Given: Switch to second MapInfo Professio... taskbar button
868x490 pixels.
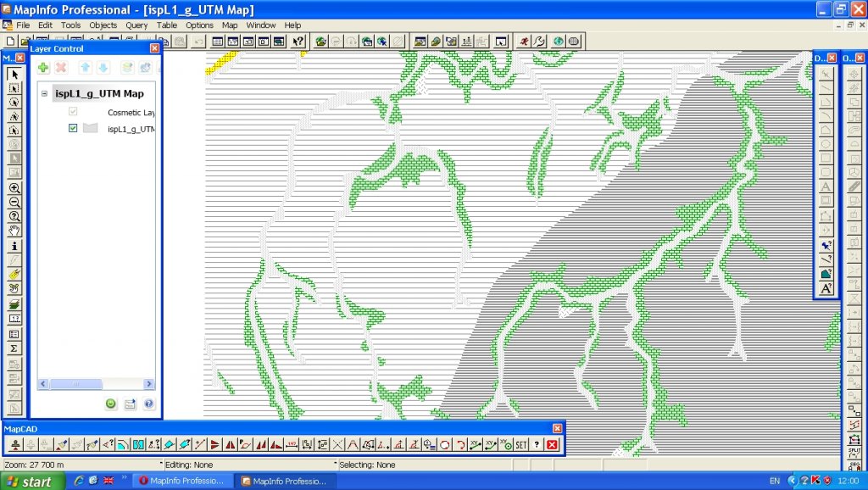Looking at the screenshot, I should [x=286, y=481].
